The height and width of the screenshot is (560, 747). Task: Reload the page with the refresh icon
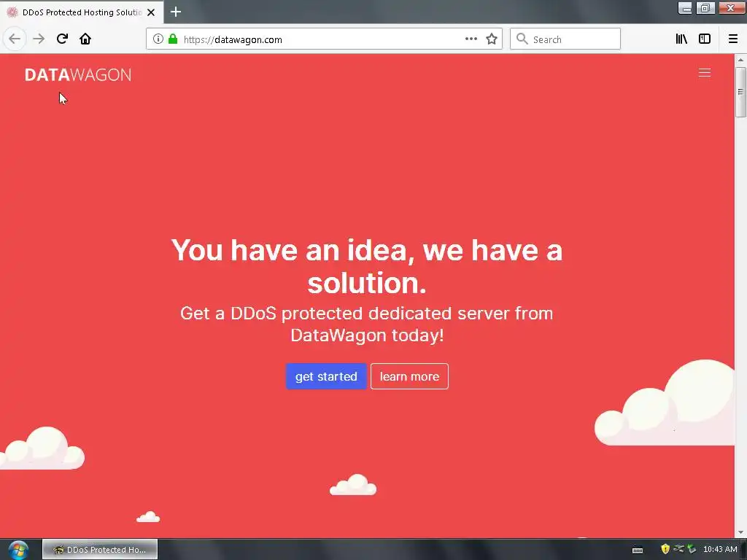pyautogui.click(x=62, y=39)
